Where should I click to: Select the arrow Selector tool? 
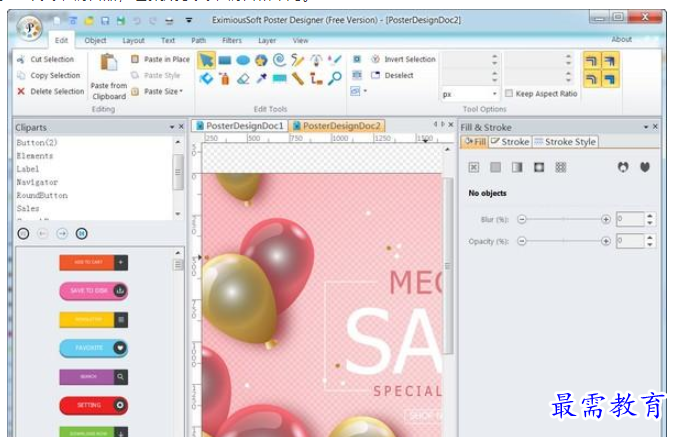coord(206,60)
